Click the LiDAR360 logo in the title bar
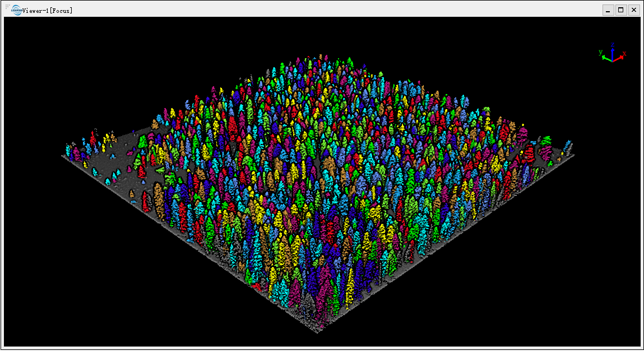This screenshot has height=351, width=644. click(16, 10)
